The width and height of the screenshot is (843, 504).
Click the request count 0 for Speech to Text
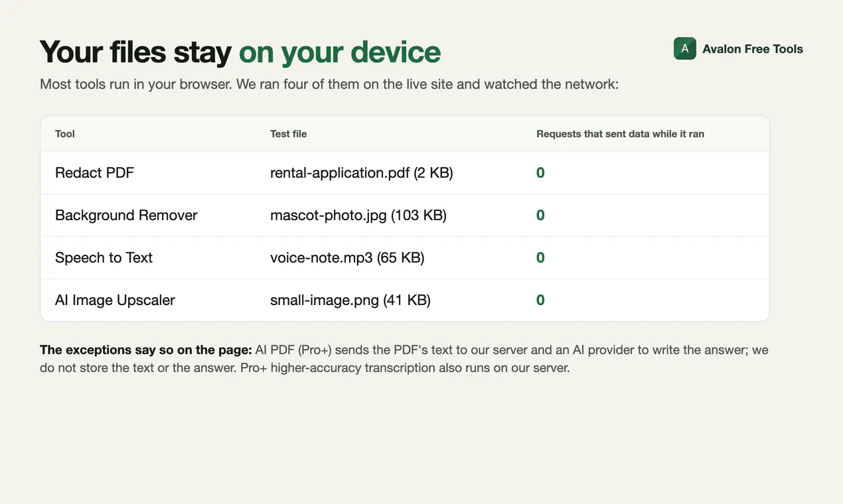(x=540, y=258)
